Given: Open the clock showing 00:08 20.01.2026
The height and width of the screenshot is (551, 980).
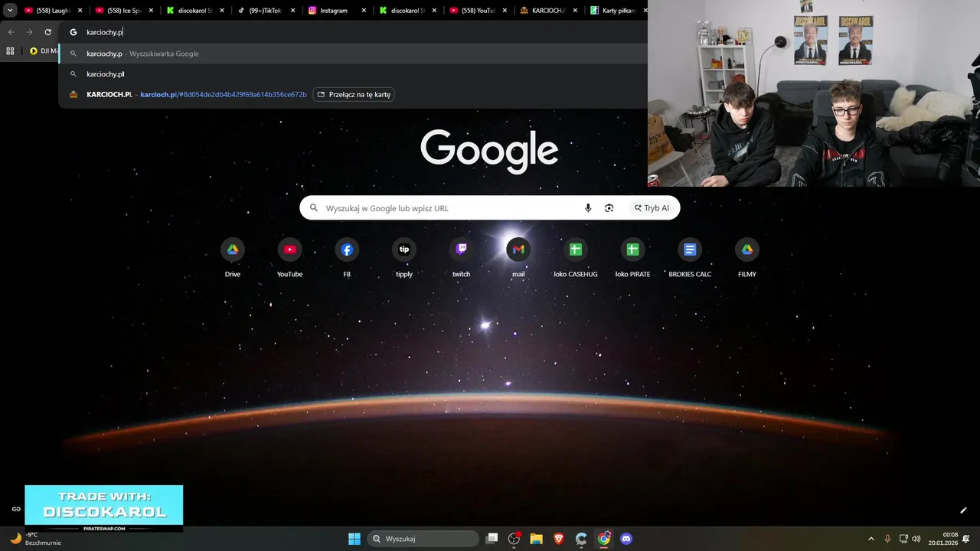Looking at the screenshot, I should (x=943, y=539).
